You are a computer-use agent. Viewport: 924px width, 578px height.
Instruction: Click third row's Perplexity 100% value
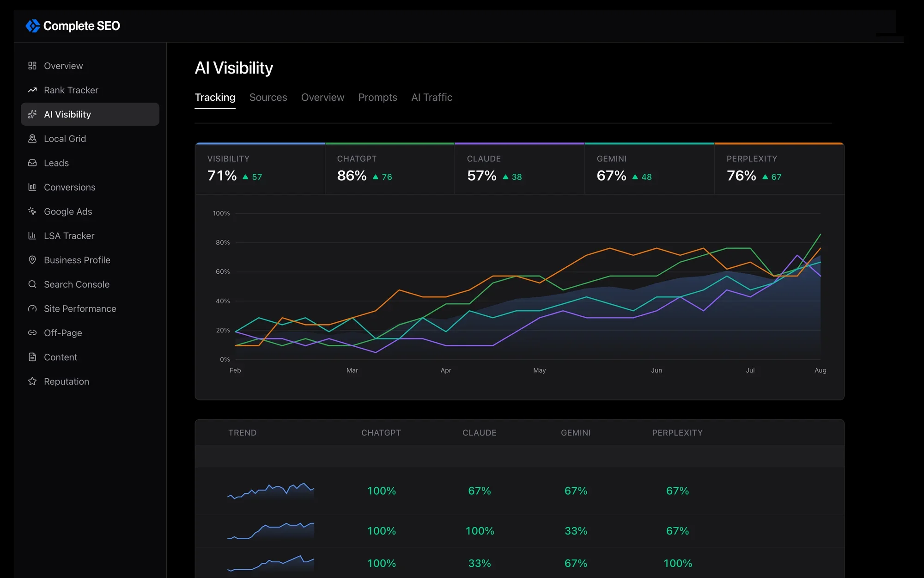pos(678,563)
